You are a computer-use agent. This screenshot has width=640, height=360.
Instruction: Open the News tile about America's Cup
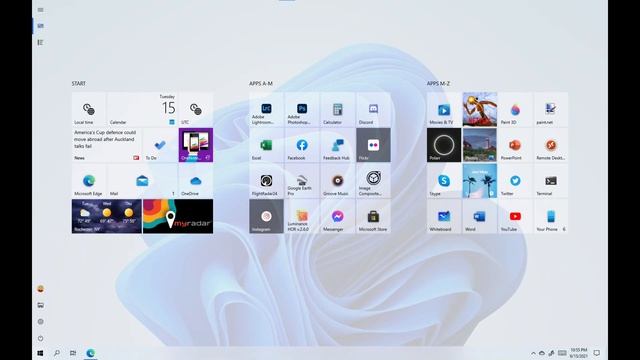[x=107, y=145]
